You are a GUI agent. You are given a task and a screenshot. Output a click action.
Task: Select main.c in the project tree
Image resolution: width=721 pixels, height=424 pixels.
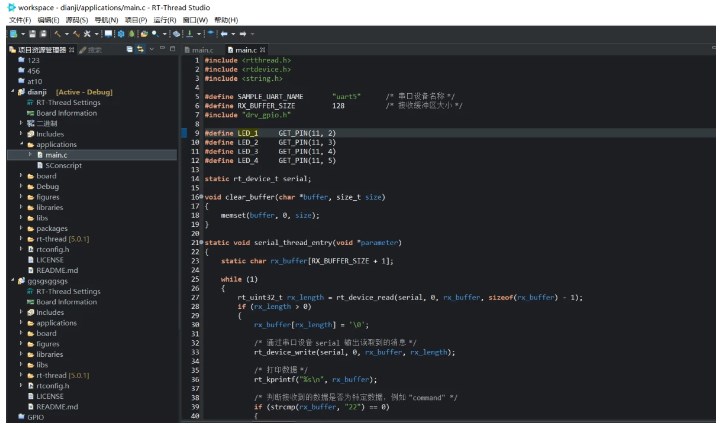pyautogui.click(x=56, y=155)
